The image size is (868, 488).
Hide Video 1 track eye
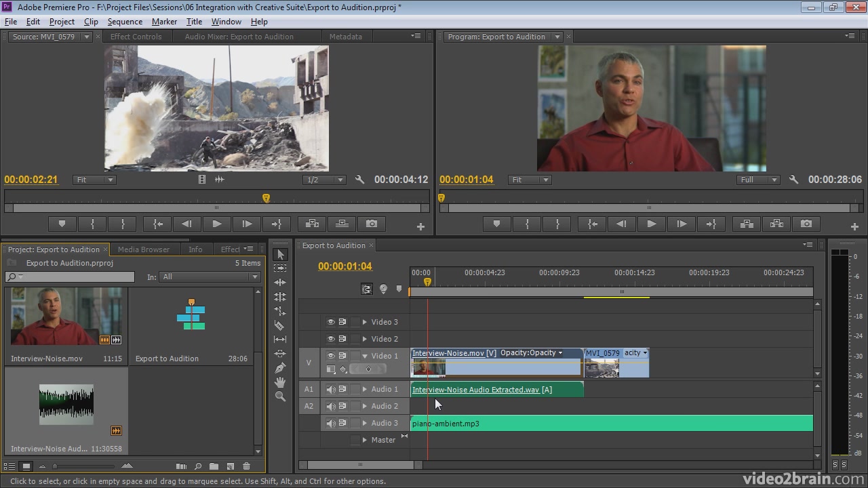point(331,356)
